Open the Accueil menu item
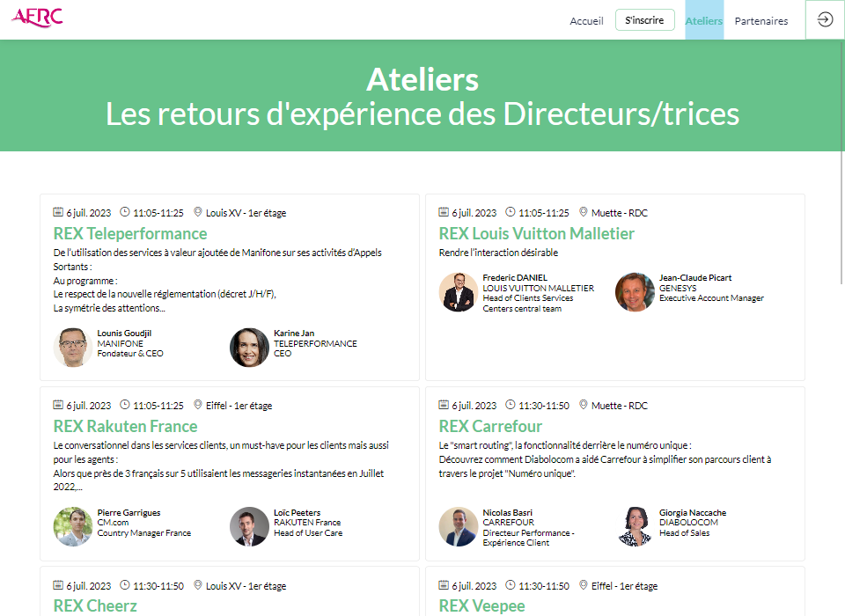This screenshot has width=845, height=616. (586, 21)
